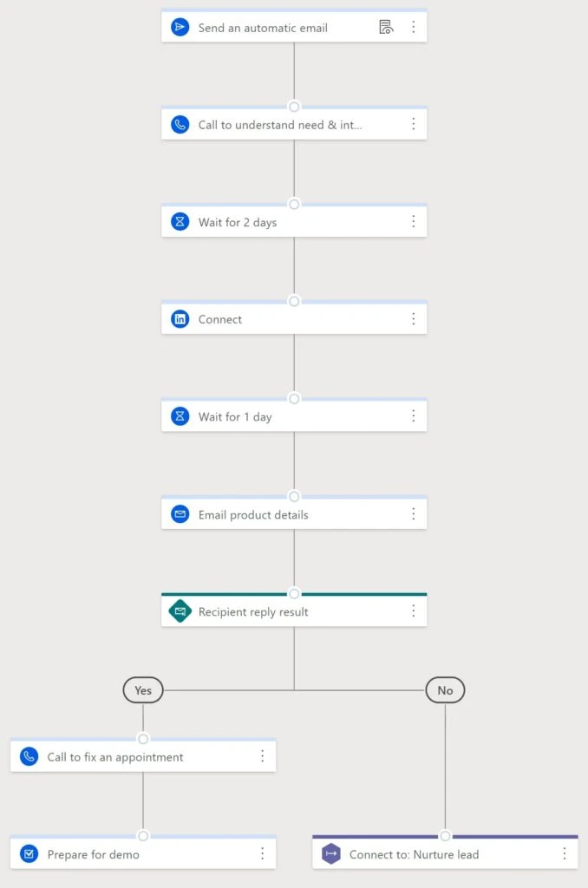Viewport: 588px width, 888px height.
Task: Click the connector dot above the Connect step
Action: 294,302
